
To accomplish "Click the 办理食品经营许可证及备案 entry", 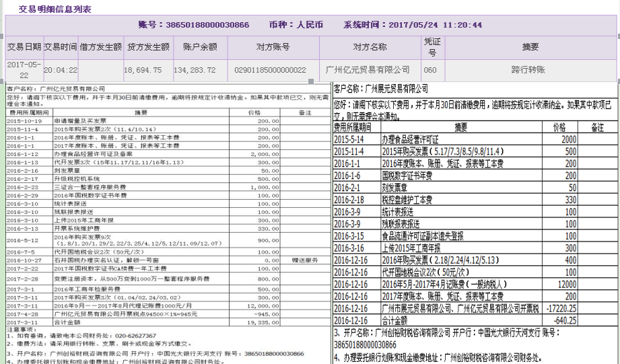I will (x=94, y=154).
